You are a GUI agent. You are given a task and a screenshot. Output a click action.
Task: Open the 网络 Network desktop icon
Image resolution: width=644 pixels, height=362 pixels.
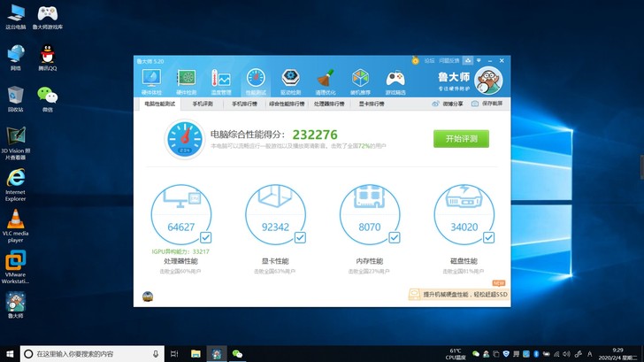(16, 58)
